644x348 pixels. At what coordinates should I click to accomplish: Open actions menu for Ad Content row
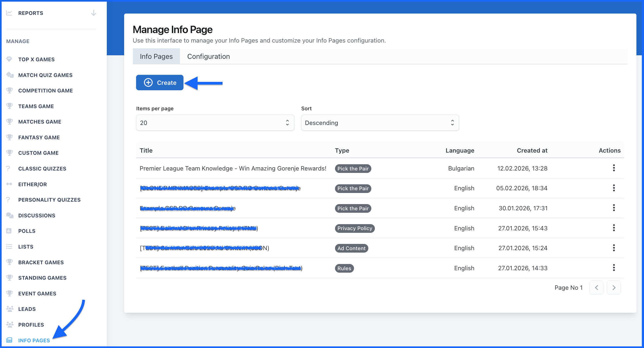(x=614, y=248)
